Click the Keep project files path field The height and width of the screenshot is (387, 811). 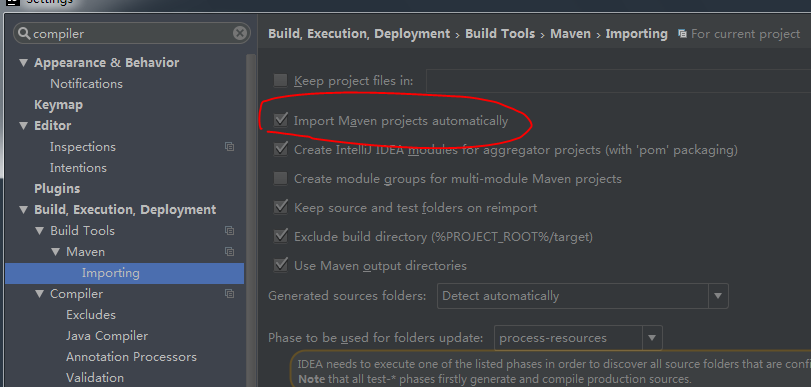click(619, 81)
